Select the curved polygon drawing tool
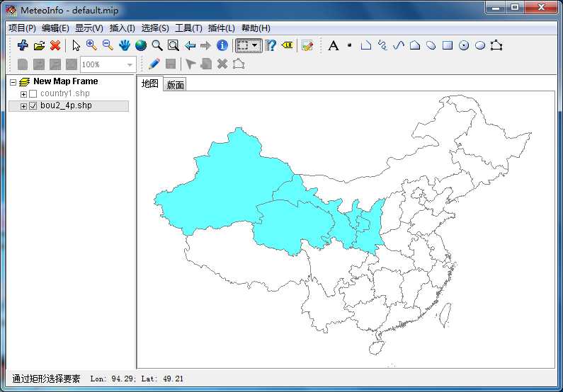563x392 pixels. tap(431, 45)
